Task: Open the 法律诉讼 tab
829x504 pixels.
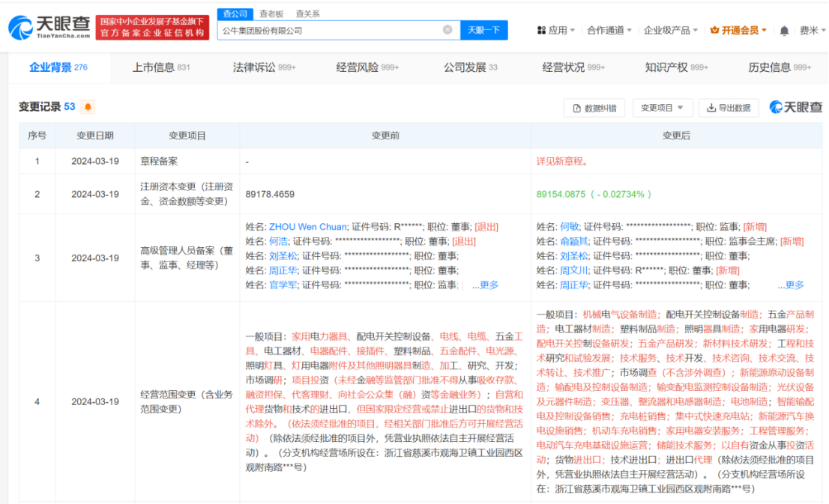Action: click(264, 67)
